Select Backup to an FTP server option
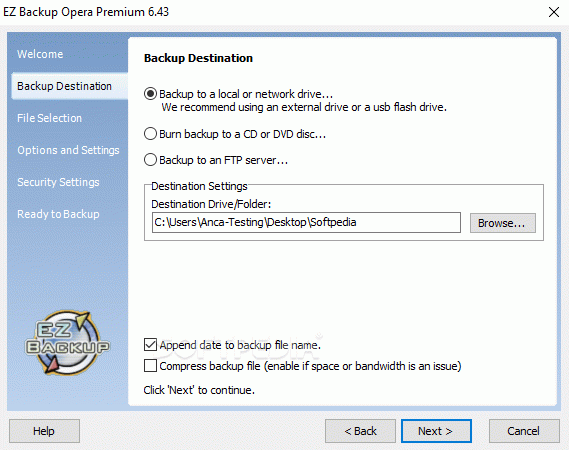This screenshot has width=569, height=450. [x=150, y=160]
